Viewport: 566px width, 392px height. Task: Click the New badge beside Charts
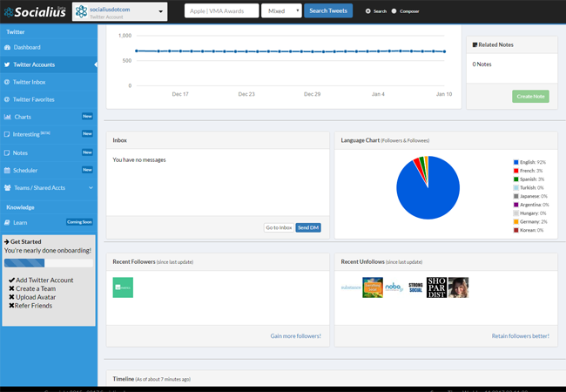(x=87, y=116)
